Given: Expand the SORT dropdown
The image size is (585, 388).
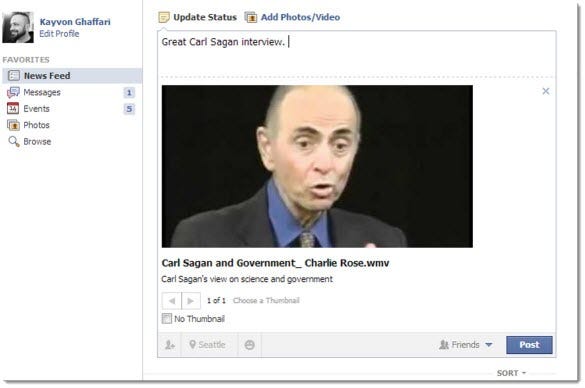Looking at the screenshot, I should click(x=511, y=373).
